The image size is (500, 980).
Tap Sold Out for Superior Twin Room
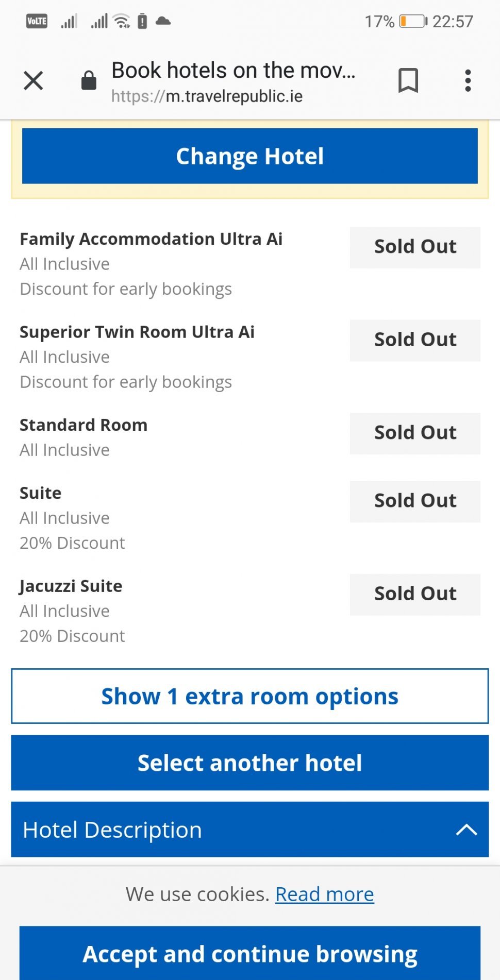click(x=415, y=340)
